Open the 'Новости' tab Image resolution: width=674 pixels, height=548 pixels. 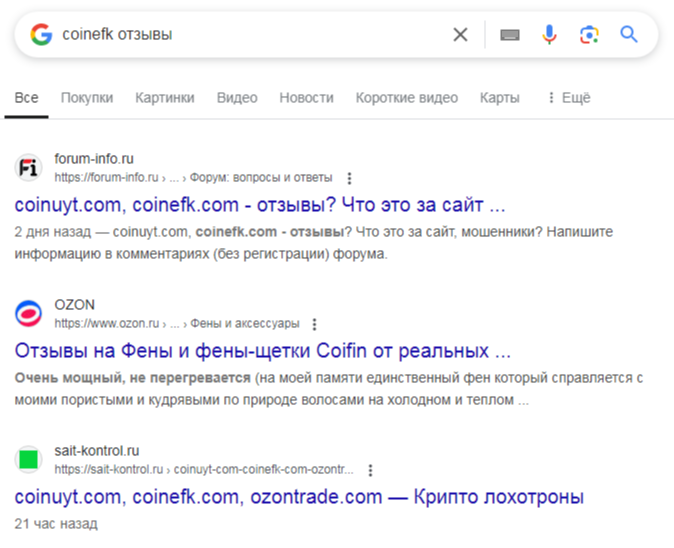click(x=306, y=98)
